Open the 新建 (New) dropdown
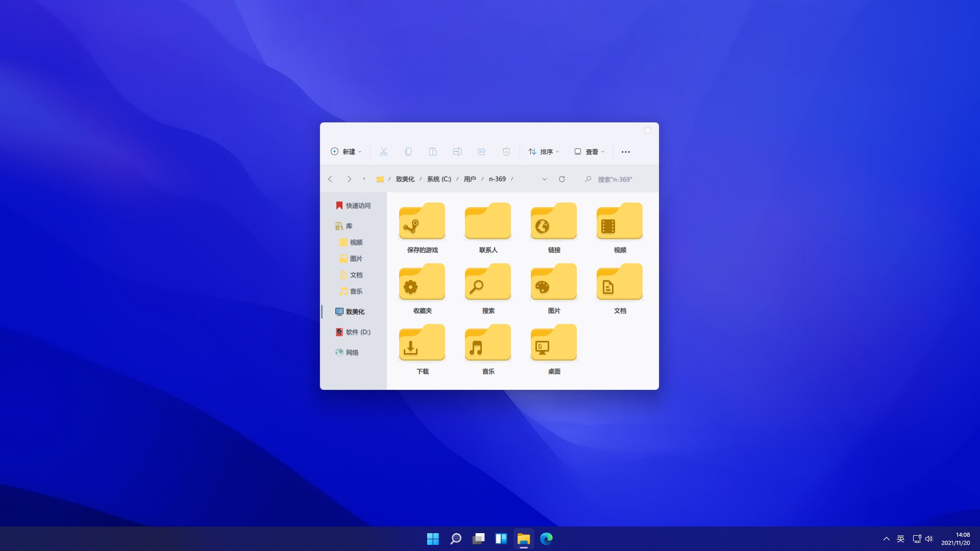Screen dimensions: 980x551 [346, 152]
